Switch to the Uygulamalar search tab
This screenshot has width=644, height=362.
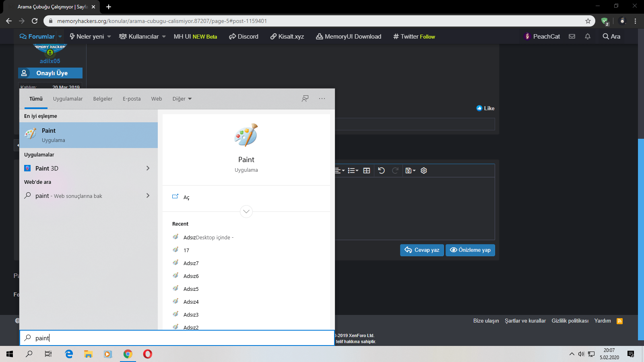click(x=68, y=99)
